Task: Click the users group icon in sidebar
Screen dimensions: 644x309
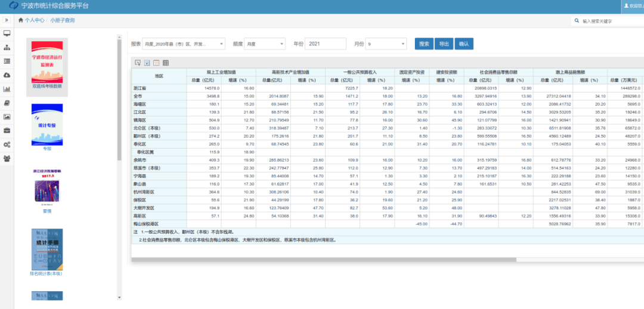Action: point(7,158)
